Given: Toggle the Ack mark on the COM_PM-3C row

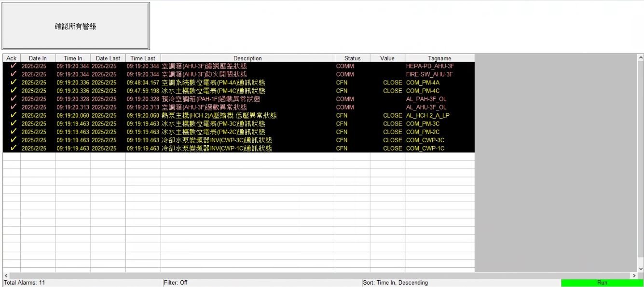Looking at the screenshot, I should click(13, 123).
